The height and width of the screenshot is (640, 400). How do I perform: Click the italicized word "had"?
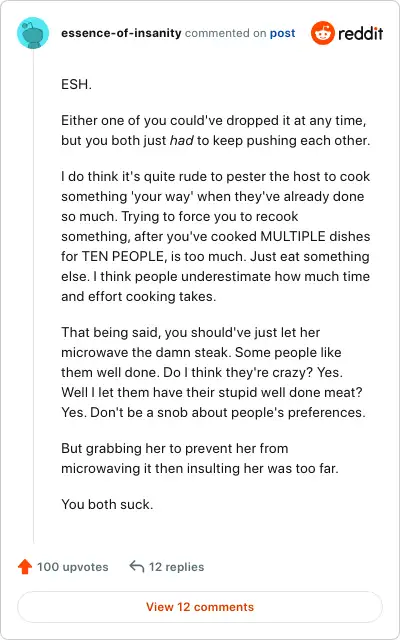click(181, 140)
